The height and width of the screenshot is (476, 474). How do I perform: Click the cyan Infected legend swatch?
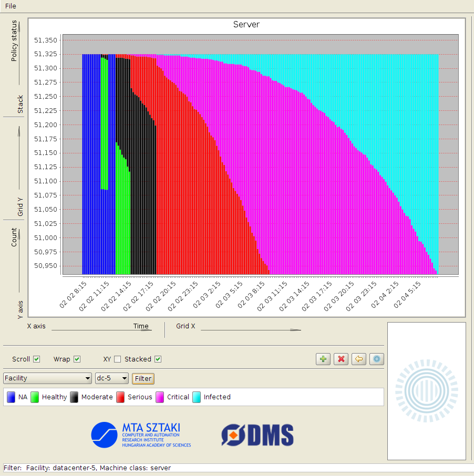(197, 397)
